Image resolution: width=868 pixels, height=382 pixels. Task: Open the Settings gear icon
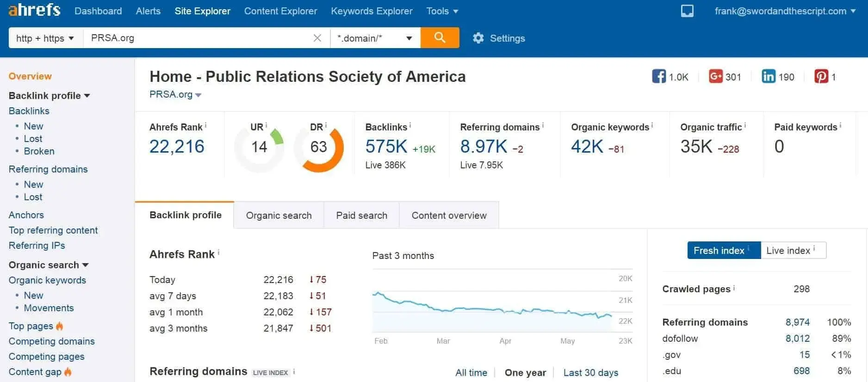[x=478, y=38]
